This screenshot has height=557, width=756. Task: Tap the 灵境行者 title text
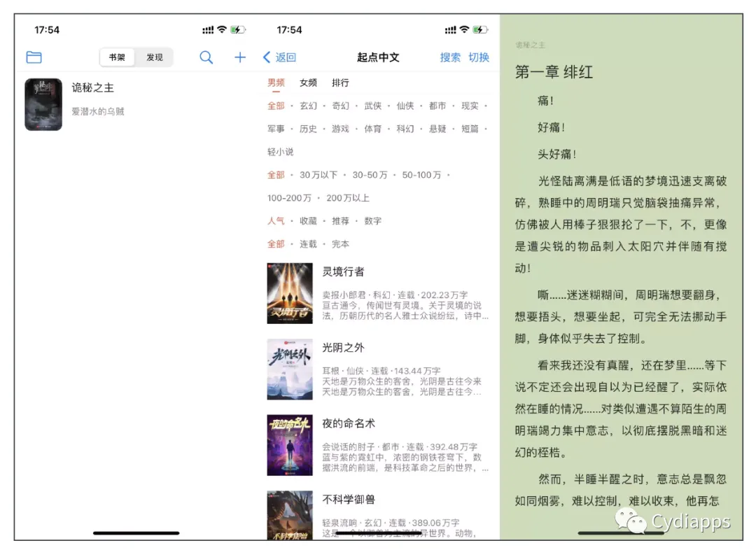[343, 272]
